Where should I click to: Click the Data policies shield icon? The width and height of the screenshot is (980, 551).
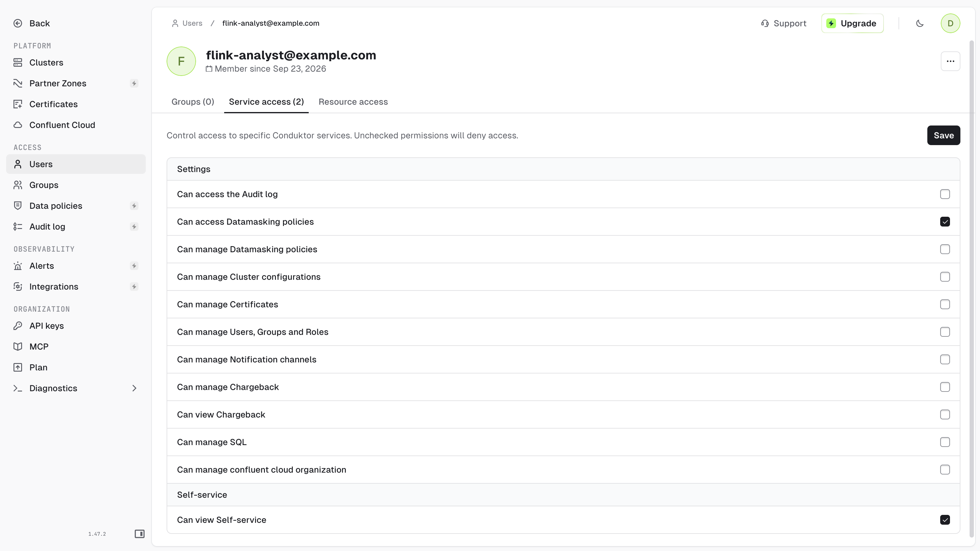pyautogui.click(x=18, y=206)
